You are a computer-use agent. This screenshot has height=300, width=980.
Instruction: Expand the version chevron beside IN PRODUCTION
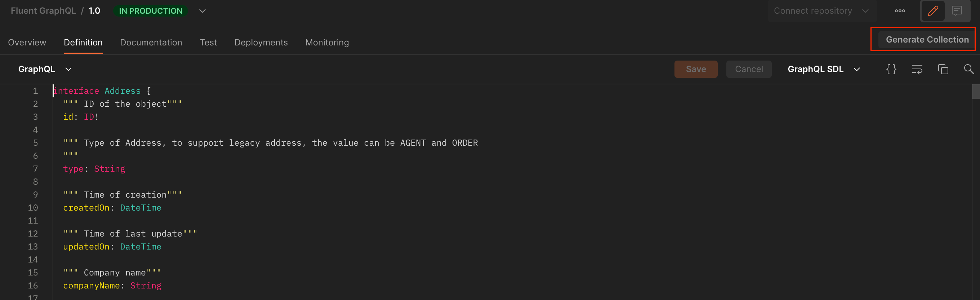[x=202, y=11]
